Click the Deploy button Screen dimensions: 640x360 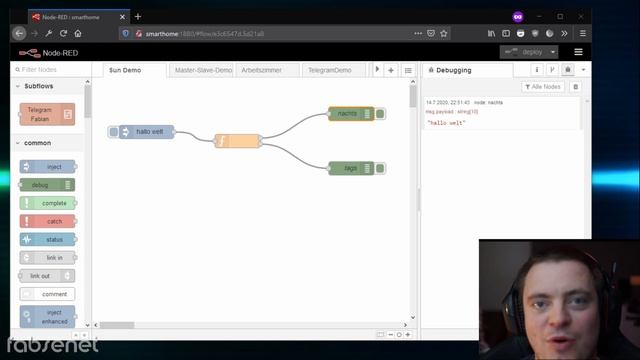point(524,52)
